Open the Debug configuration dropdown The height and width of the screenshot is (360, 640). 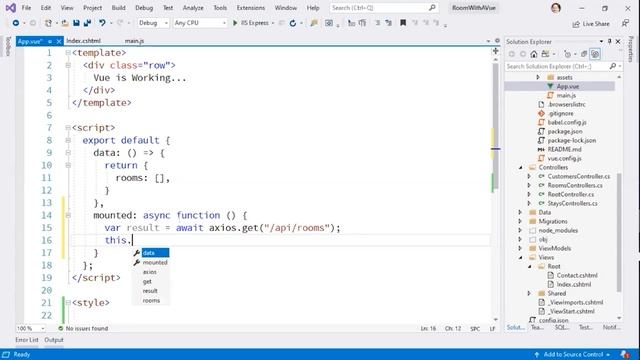[x=153, y=23]
